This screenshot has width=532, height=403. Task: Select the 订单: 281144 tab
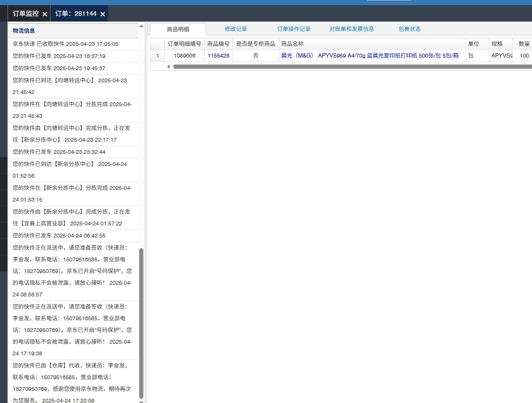pos(76,14)
